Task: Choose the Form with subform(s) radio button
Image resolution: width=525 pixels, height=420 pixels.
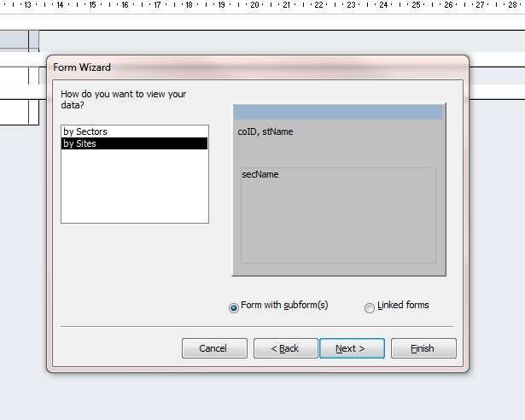Action: (234, 307)
